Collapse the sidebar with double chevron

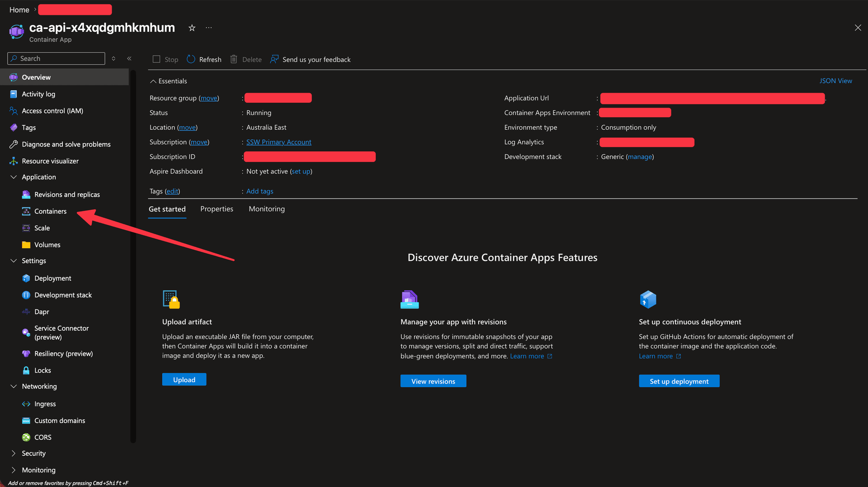coord(129,58)
